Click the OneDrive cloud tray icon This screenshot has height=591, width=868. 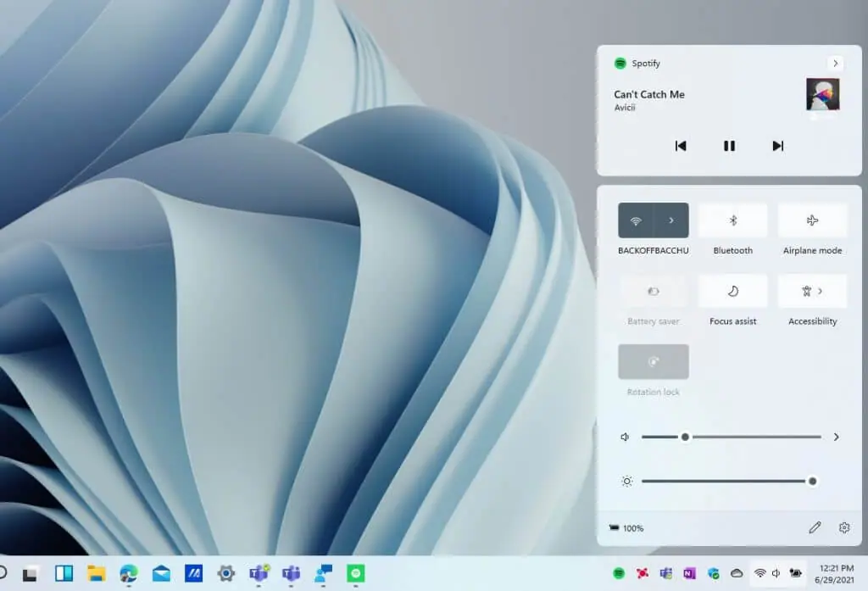(737, 573)
